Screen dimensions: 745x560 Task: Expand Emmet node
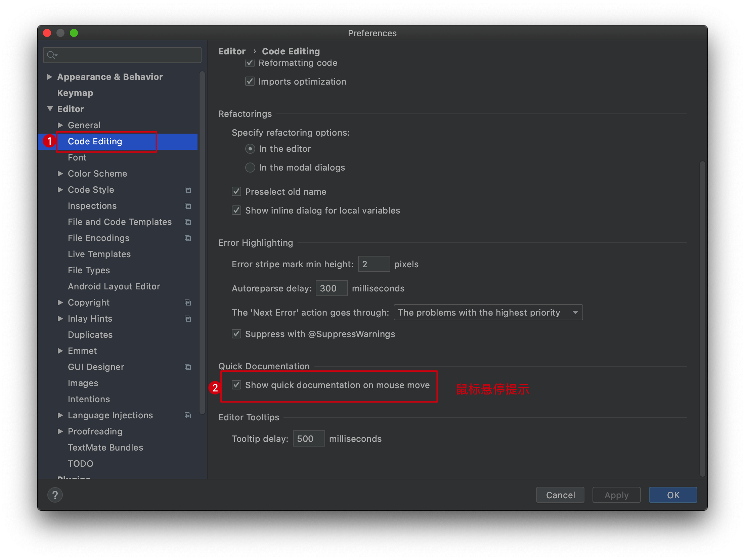coord(60,351)
